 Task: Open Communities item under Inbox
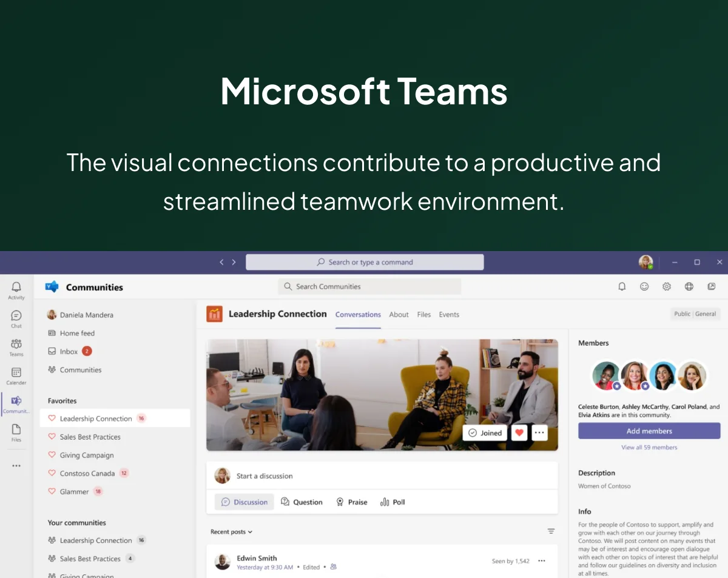75,369
